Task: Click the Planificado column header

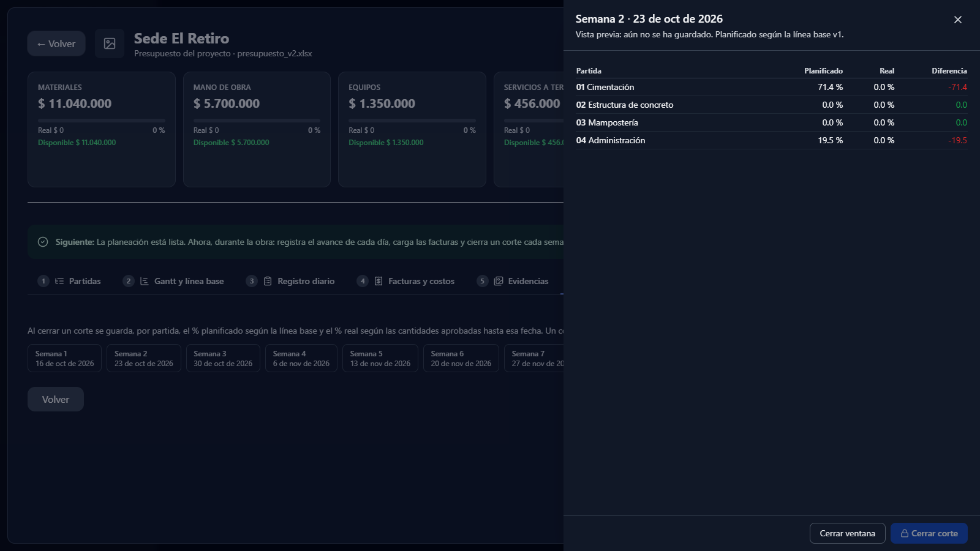Action: [823, 71]
